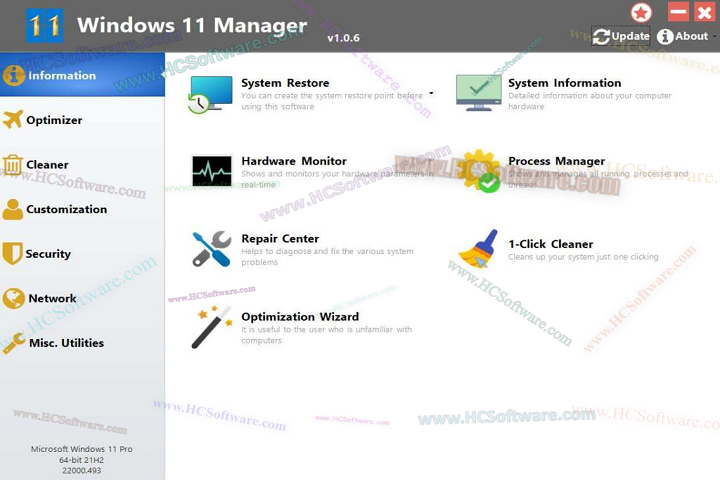Select the Information tab label
This screenshot has height=480, width=720.
pos(62,75)
